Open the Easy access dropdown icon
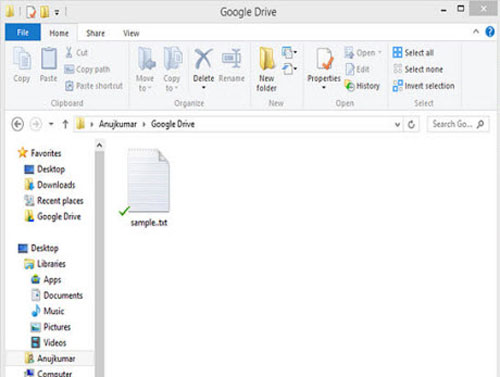Image resolution: width=500 pixels, height=377 pixels. (x=289, y=69)
